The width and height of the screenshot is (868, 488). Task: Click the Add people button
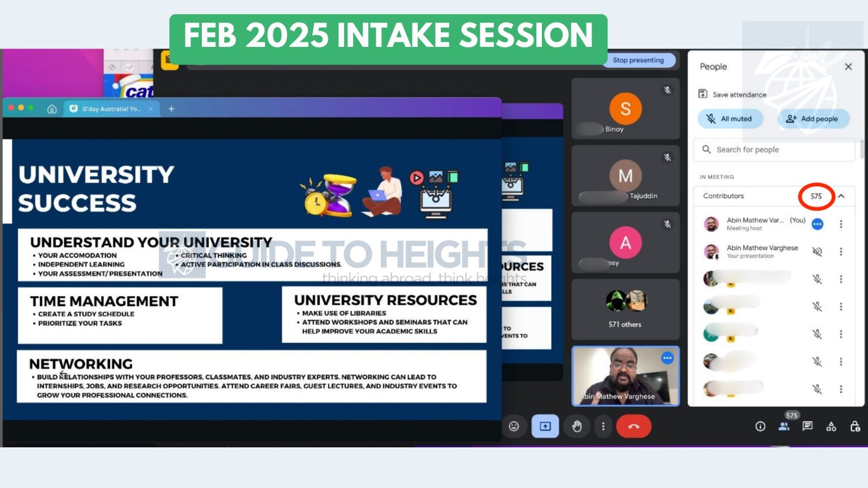tap(813, 119)
